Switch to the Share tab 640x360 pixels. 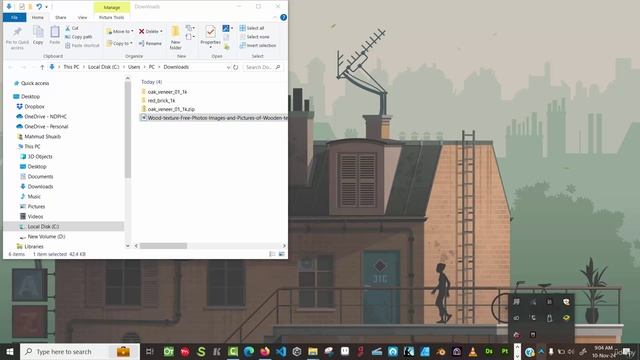coord(61,18)
